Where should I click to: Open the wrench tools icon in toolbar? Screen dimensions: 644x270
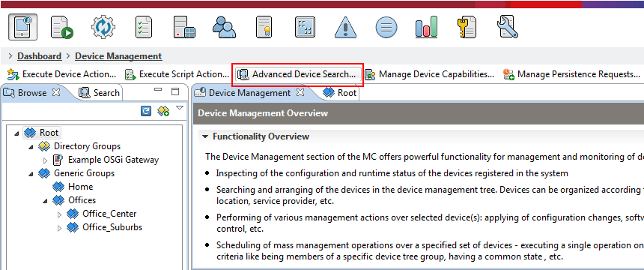(x=507, y=28)
